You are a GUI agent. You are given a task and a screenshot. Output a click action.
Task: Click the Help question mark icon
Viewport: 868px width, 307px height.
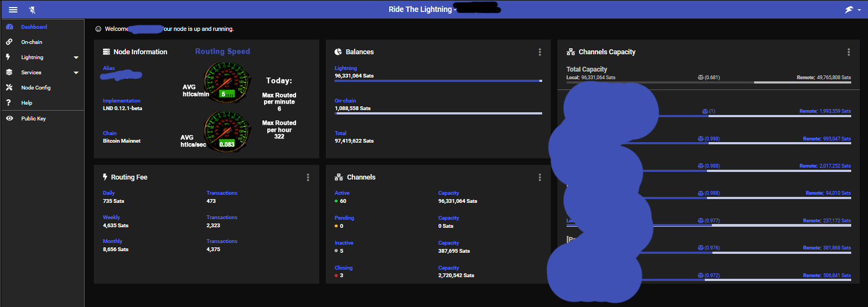[8, 103]
